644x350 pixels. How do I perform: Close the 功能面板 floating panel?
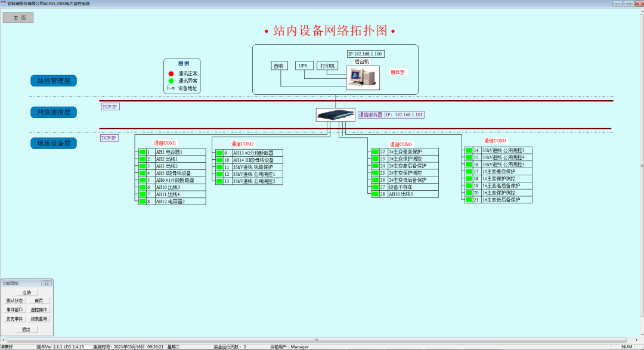point(47,283)
